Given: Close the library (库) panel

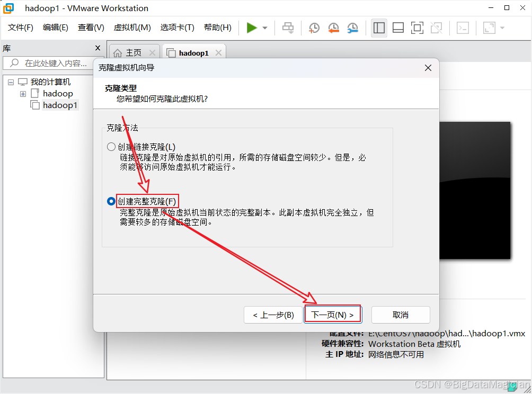Looking at the screenshot, I should (97, 48).
